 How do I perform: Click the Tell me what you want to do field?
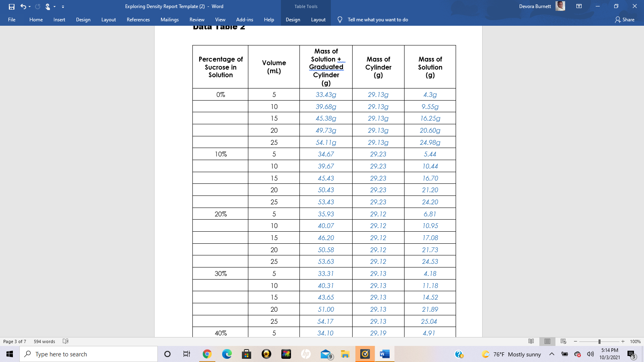(x=378, y=19)
